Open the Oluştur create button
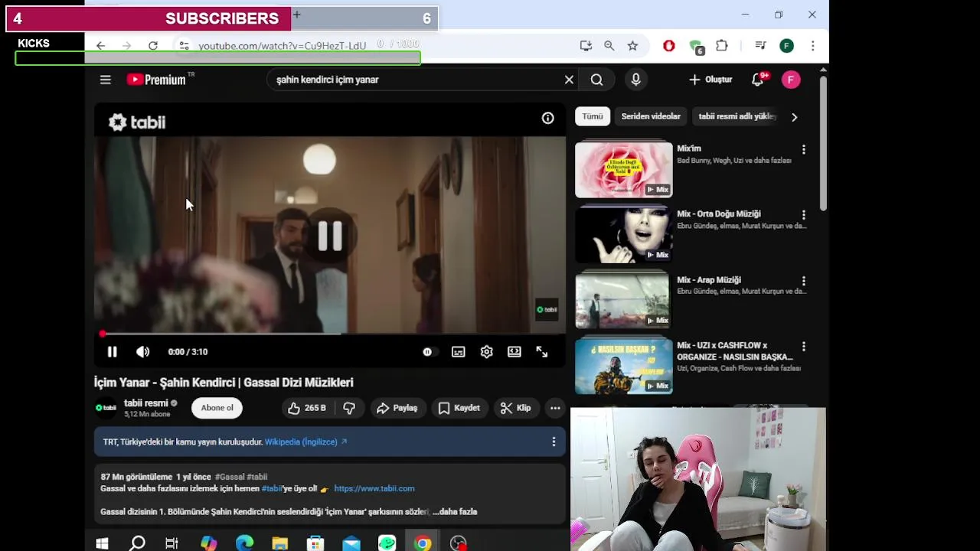This screenshot has width=980, height=551. [710, 80]
